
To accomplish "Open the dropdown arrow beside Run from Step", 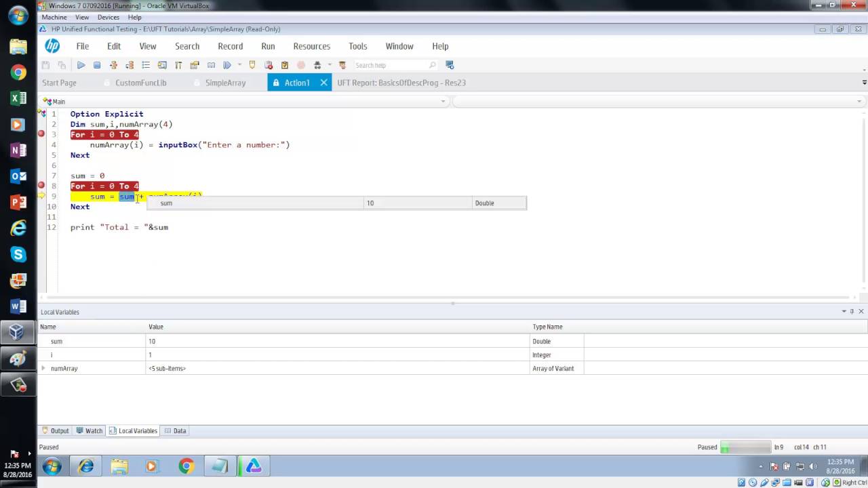I will [239, 65].
